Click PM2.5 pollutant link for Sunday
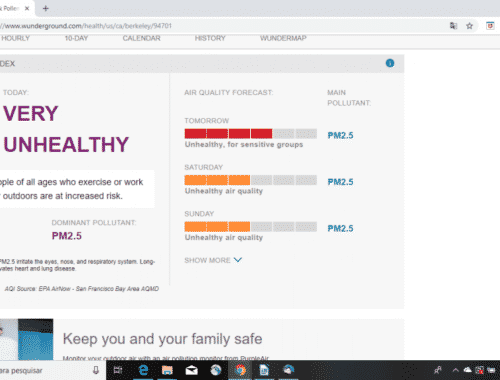This screenshot has width=500, height=380. 340,228
